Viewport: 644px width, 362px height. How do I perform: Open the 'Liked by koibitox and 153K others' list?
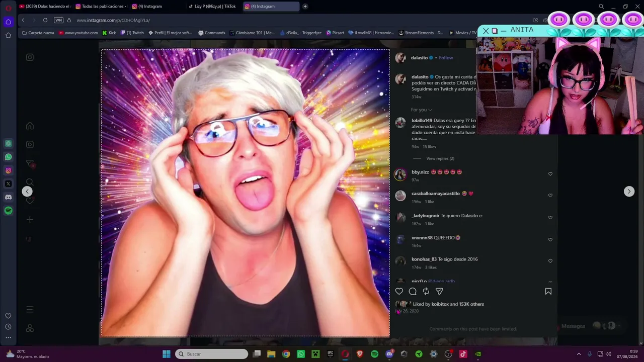click(448, 304)
